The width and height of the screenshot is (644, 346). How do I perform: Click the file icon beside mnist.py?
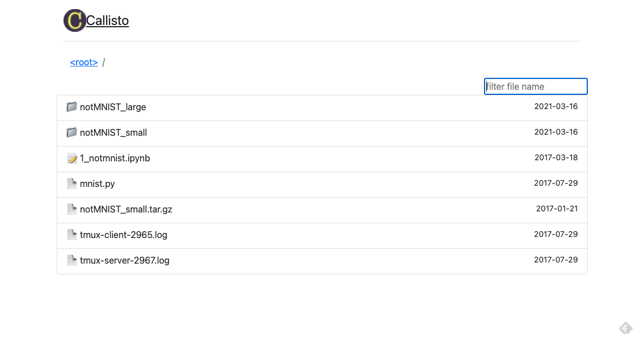click(x=71, y=184)
